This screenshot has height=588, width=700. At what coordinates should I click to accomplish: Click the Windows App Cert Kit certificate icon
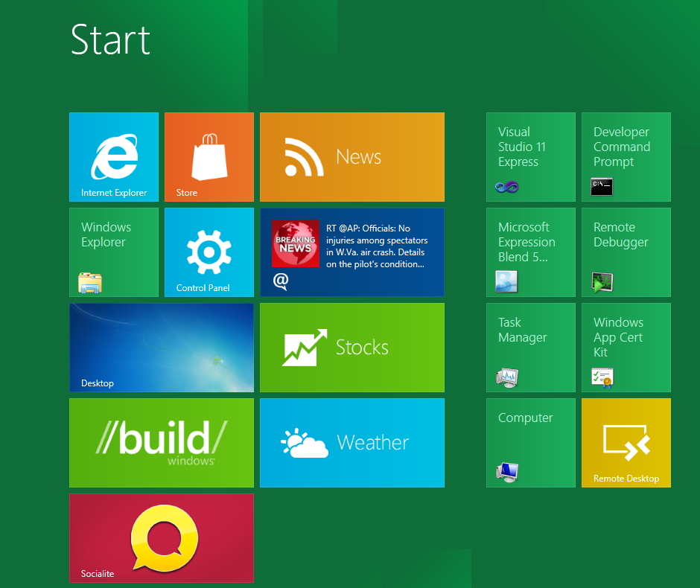602,378
